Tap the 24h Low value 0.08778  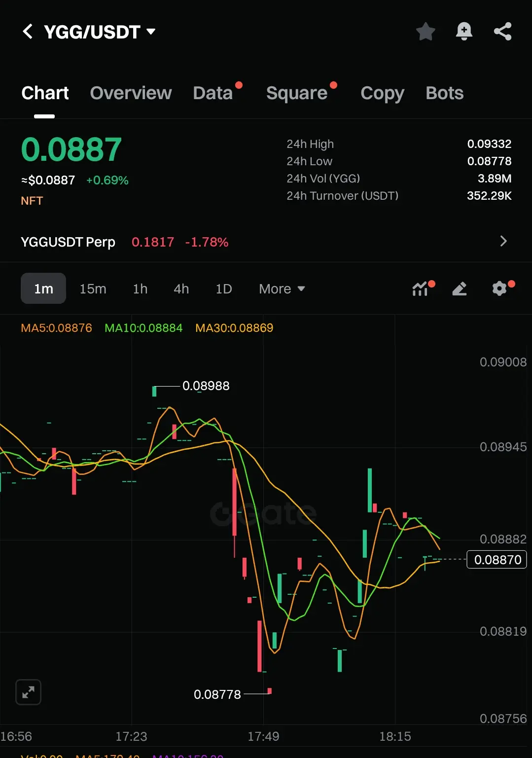pos(489,161)
